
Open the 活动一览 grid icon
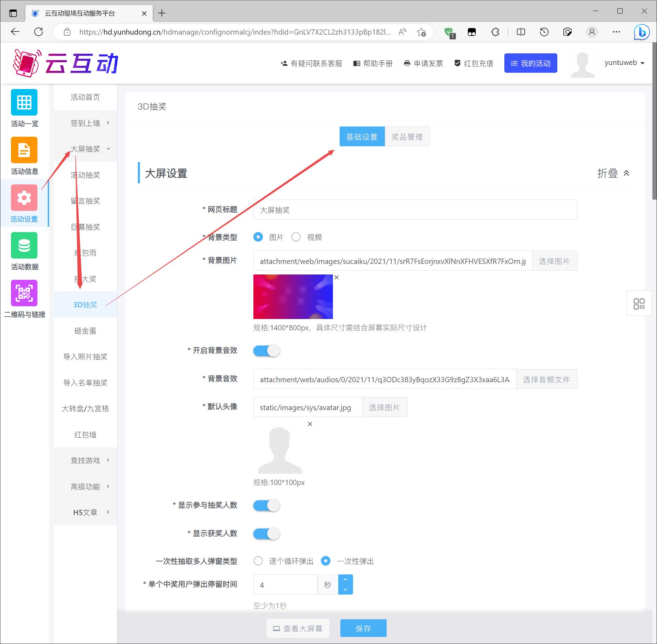[x=24, y=102]
